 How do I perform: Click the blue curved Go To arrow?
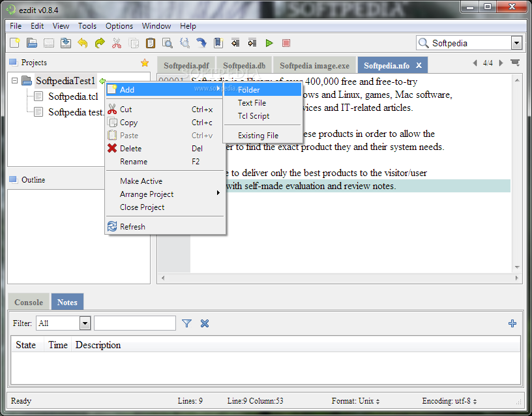pyautogui.click(x=201, y=43)
